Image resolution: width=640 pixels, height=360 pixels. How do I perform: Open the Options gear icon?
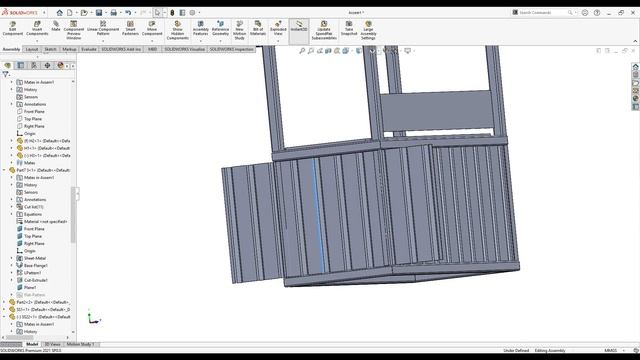coord(192,13)
